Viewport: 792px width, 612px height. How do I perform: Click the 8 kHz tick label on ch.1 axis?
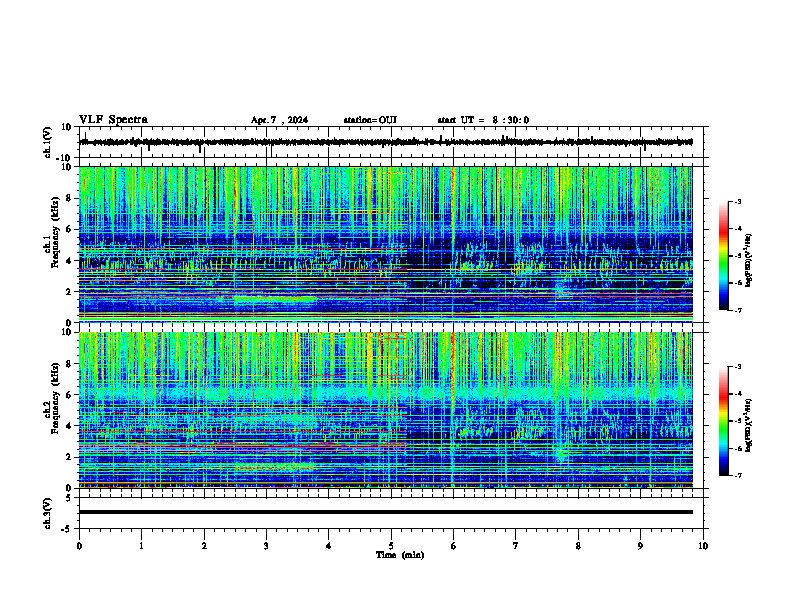point(70,198)
